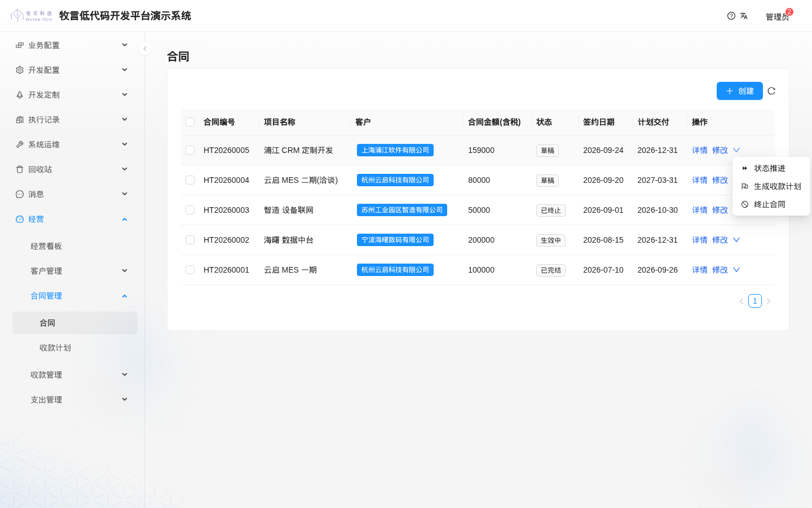
Task: Expand the 支出管理 submenu
Action: coord(75,400)
